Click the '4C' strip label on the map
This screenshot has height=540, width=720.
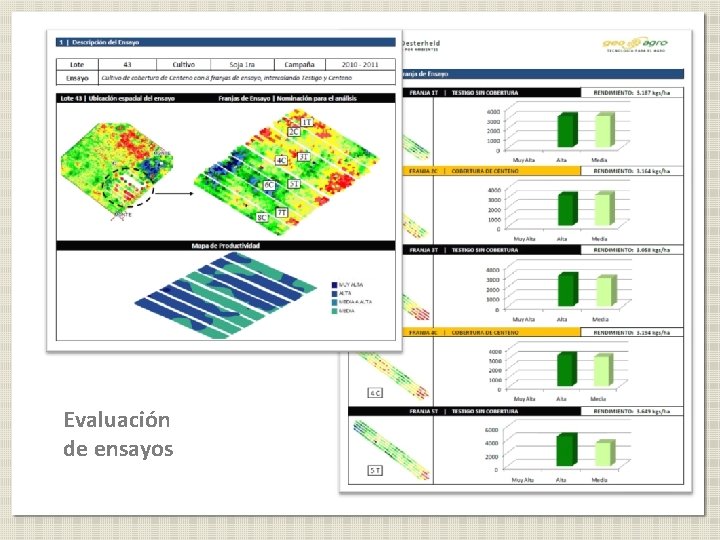pos(281,160)
